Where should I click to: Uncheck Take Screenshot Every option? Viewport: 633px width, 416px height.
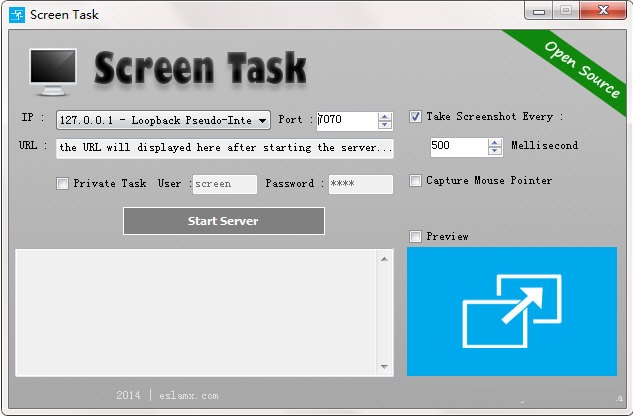[416, 117]
